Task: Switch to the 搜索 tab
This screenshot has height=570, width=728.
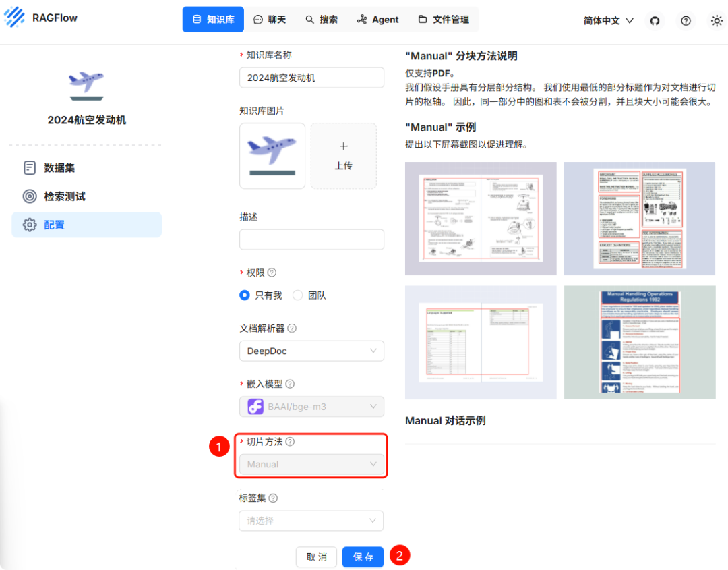Action: point(322,20)
